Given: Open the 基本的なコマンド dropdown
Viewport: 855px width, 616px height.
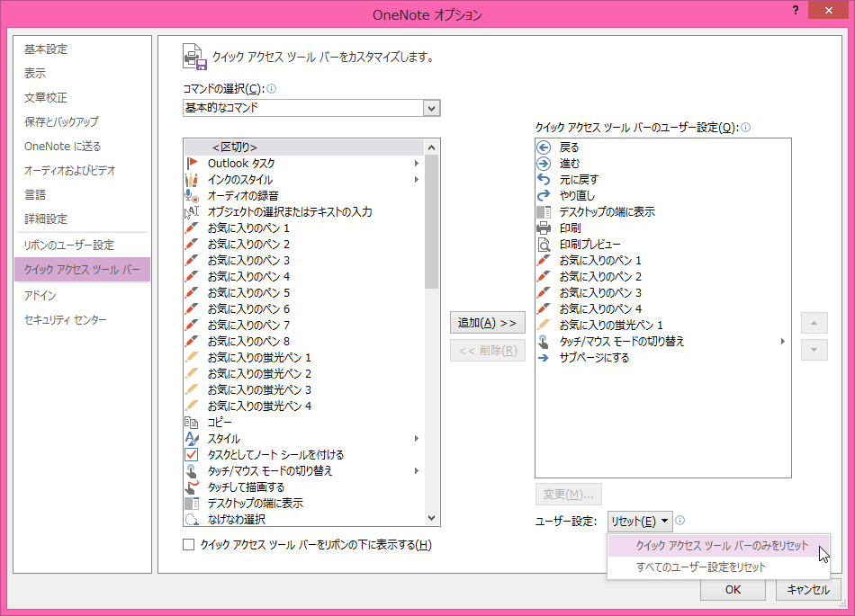Looking at the screenshot, I should pyautogui.click(x=431, y=108).
